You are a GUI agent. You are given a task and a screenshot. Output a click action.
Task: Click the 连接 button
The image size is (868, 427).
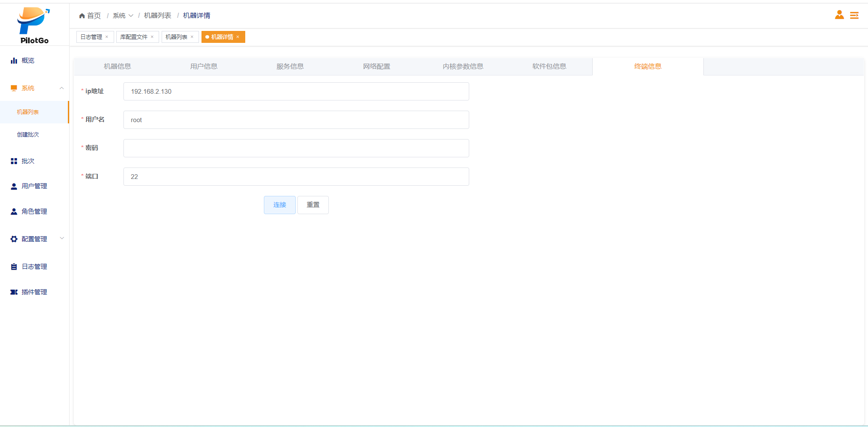click(x=280, y=205)
